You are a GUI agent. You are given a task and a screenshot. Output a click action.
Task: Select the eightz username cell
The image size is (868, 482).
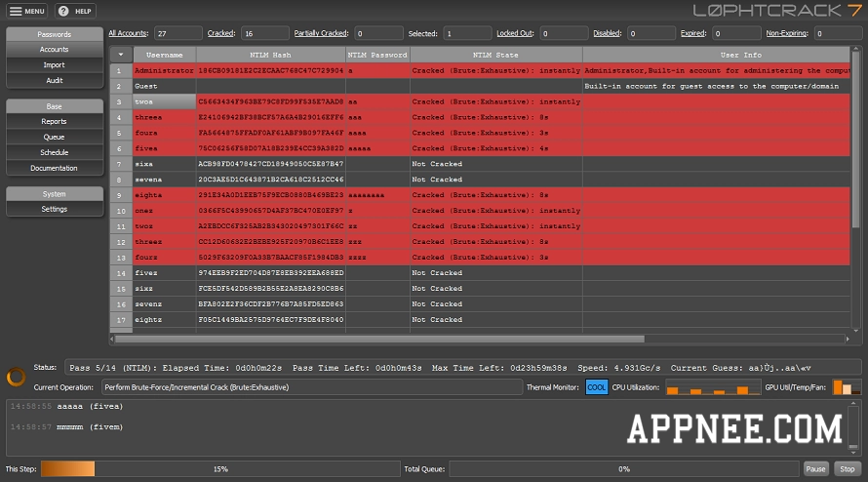pyautogui.click(x=165, y=319)
